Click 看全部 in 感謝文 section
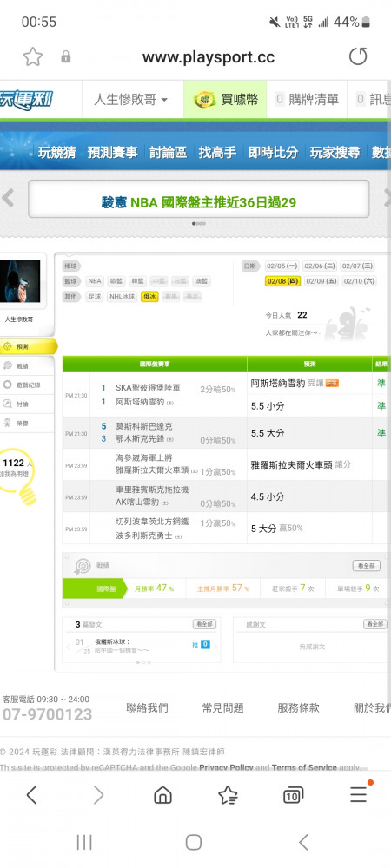 pyautogui.click(x=375, y=624)
